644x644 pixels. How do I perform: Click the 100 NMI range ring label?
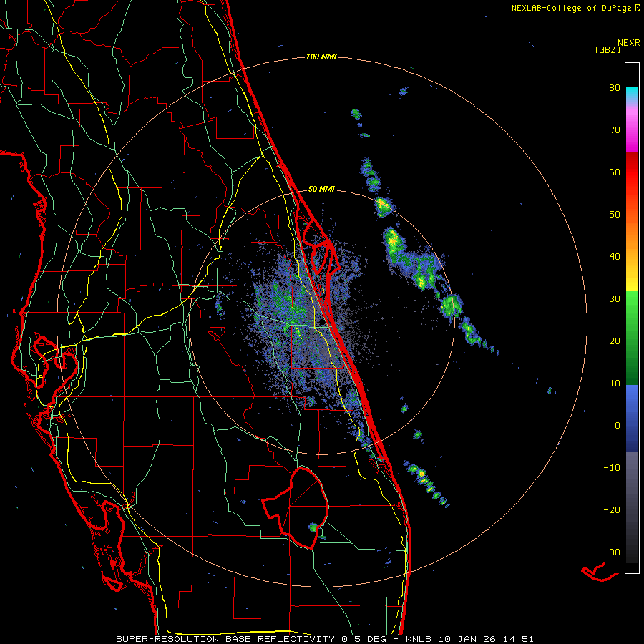pyautogui.click(x=321, y=57)
